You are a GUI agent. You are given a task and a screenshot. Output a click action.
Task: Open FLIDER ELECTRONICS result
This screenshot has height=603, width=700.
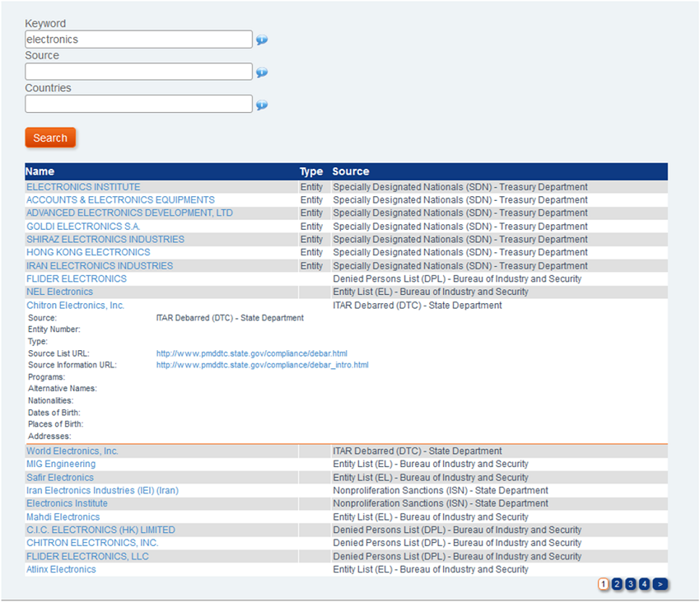pos(77,278)
